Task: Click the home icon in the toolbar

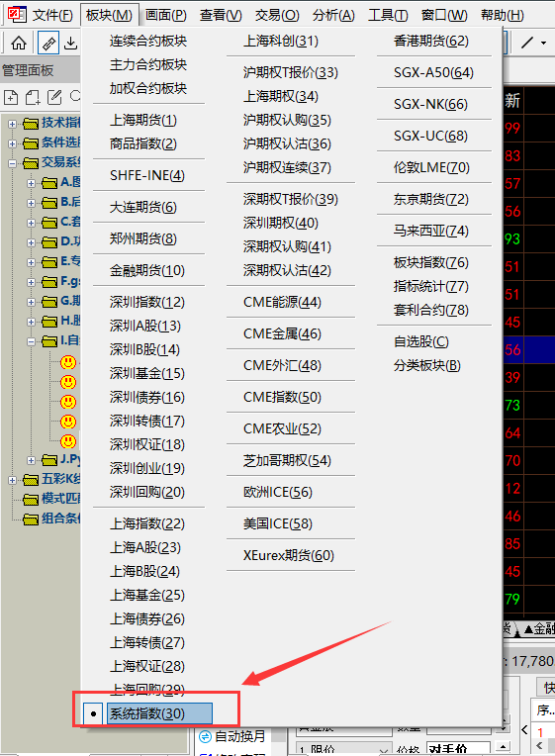Action: click(19, 44)
